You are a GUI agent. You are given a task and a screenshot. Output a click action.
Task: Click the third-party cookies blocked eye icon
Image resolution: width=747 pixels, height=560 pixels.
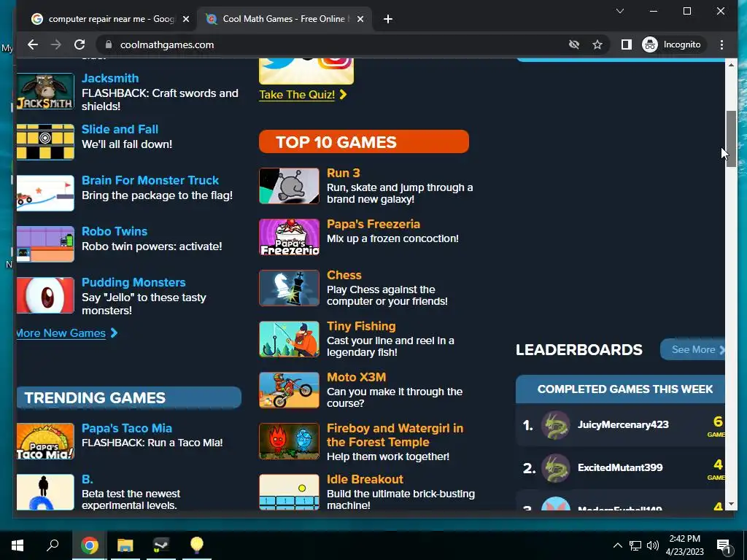[x=574, y=44]
